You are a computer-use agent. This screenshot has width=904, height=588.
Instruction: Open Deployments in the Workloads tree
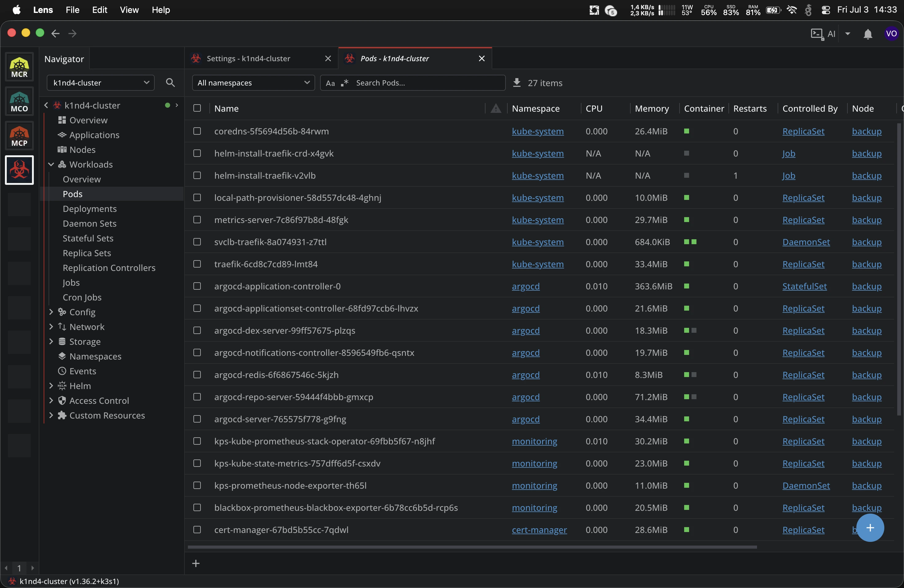coord(90,209)
